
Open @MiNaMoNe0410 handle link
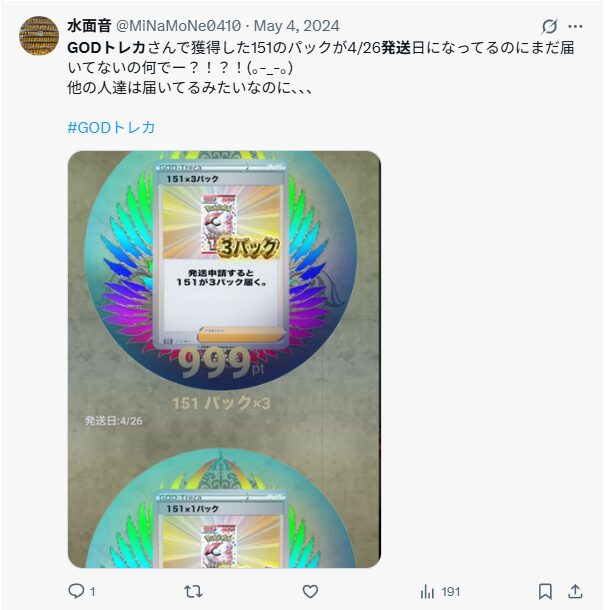pos(179,26)
